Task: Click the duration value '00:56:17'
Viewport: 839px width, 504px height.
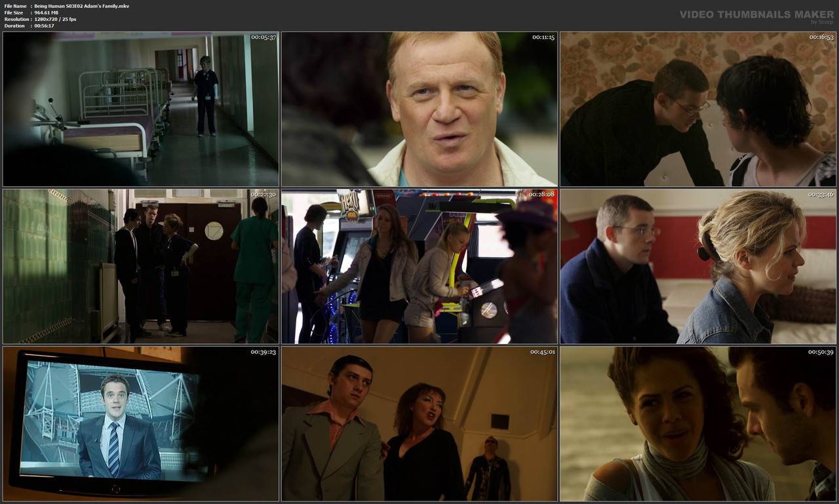Action: click(x=44, y=26)
